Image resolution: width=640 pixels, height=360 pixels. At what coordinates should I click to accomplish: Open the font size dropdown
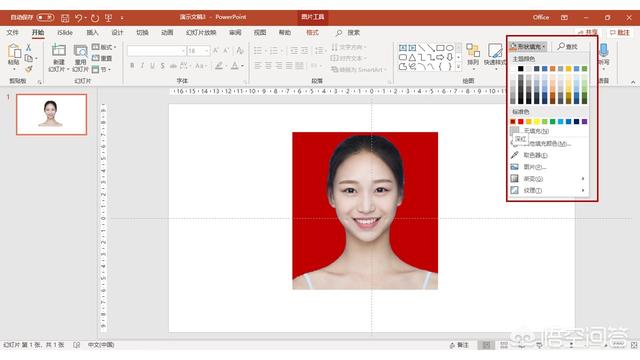[207, 51]
